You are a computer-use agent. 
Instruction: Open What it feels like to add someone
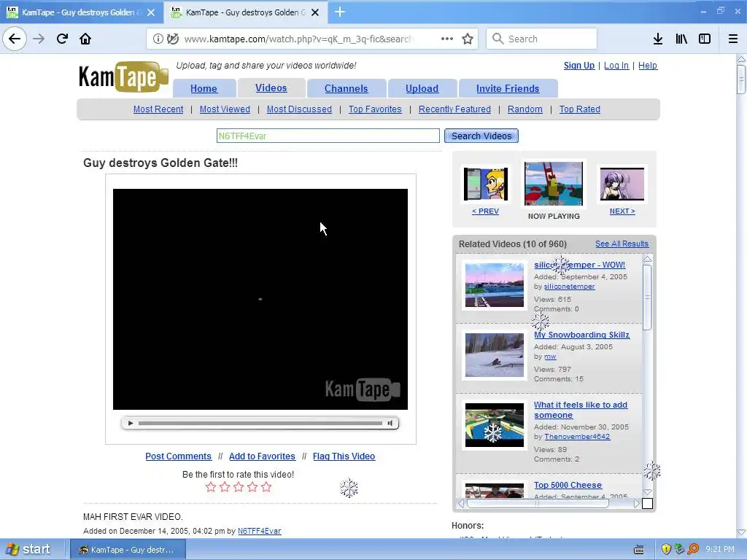pyautogui.click(x=580, y=410)
